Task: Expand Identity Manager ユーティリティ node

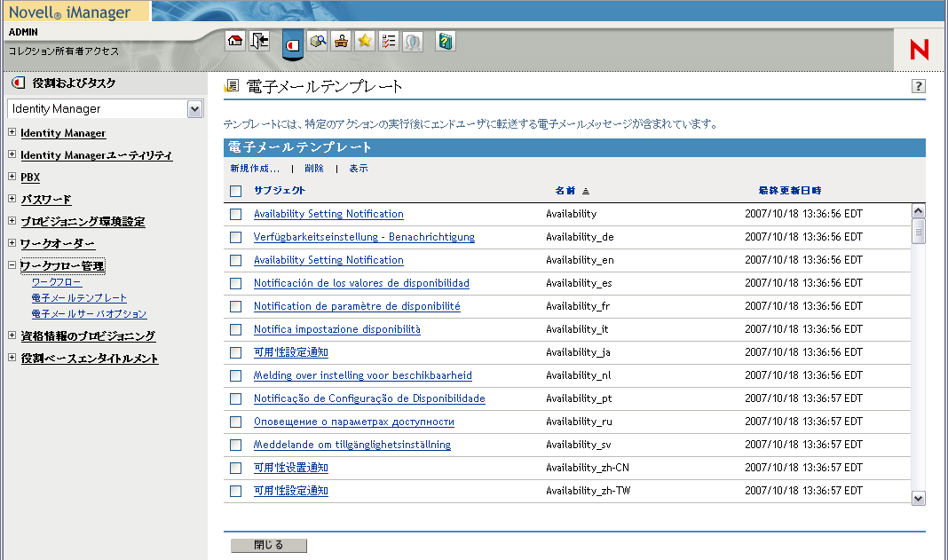Action: pos(12,154)
